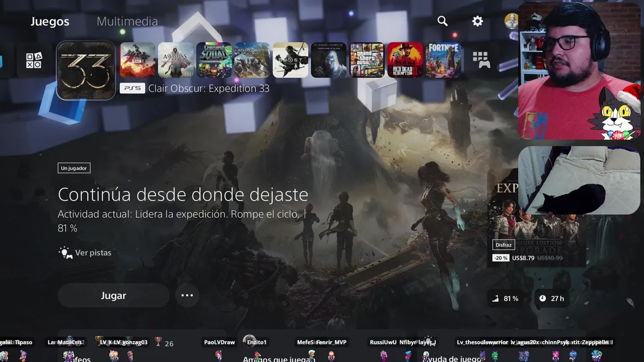Click the trophy icon beside 26
This screenshot has height=362, width=644.
(158, 342)
